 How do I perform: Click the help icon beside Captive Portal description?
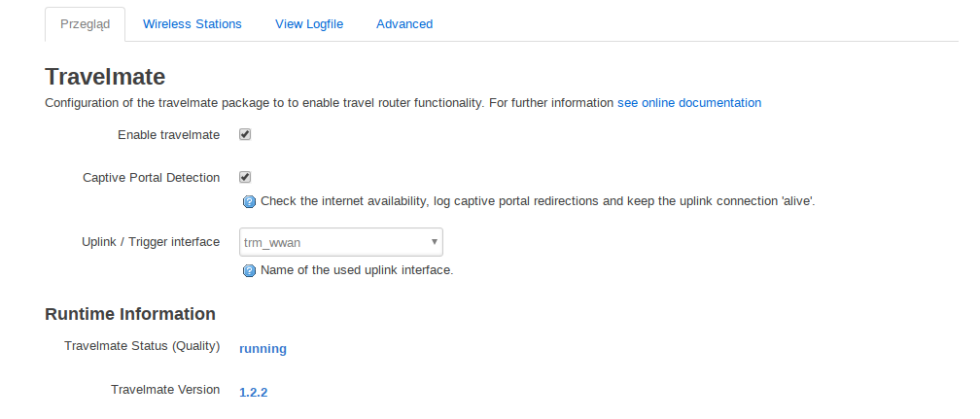pos(249,202)
